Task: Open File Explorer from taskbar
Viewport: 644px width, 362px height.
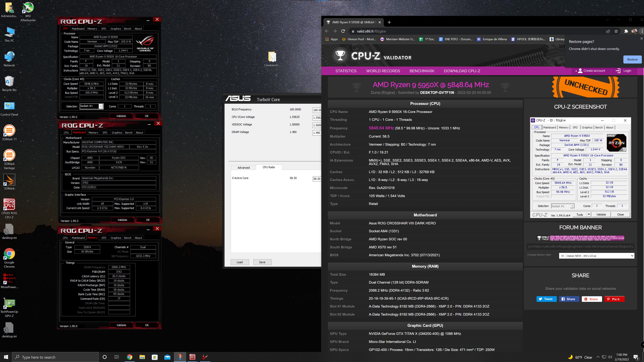Action: tap(142, 357)
